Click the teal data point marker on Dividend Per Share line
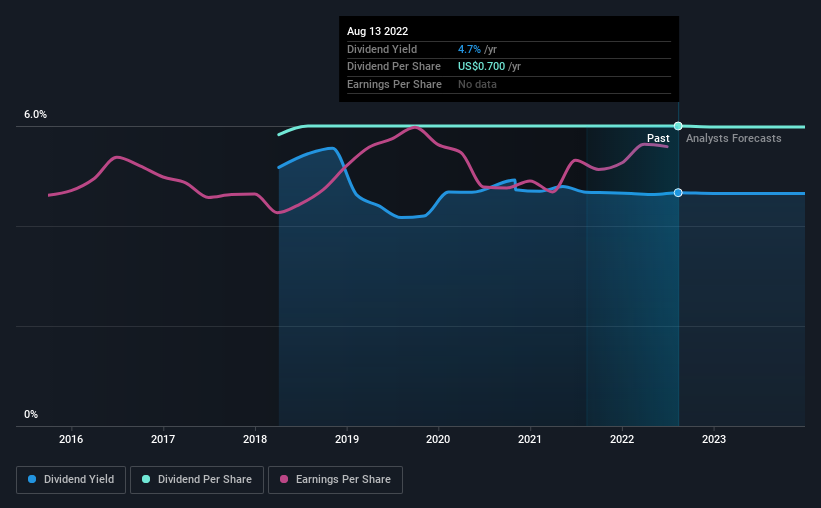The width and height of the screenshot is (821, 508). [x=678, y=126]
